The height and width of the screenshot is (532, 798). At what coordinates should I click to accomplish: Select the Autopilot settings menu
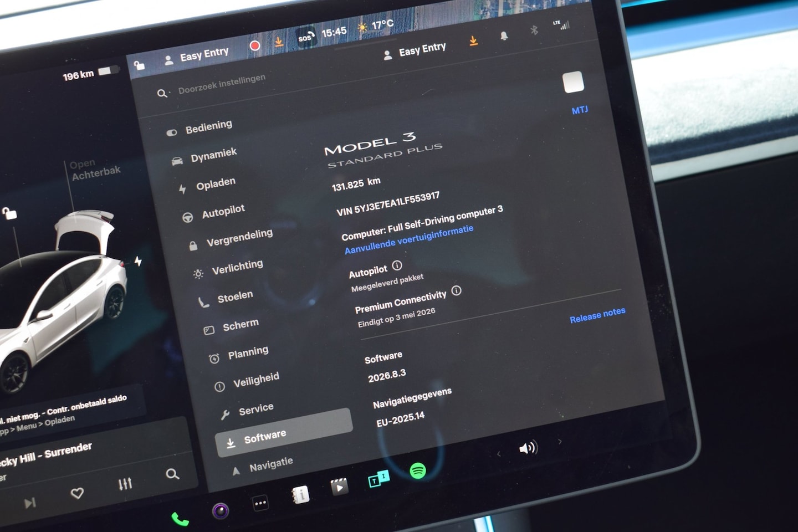coord(223,211)
